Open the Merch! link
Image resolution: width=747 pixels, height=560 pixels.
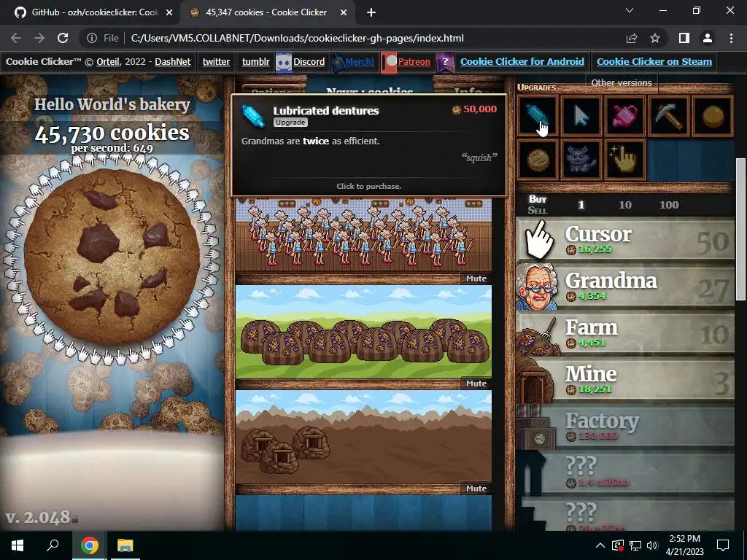[360, 61]
